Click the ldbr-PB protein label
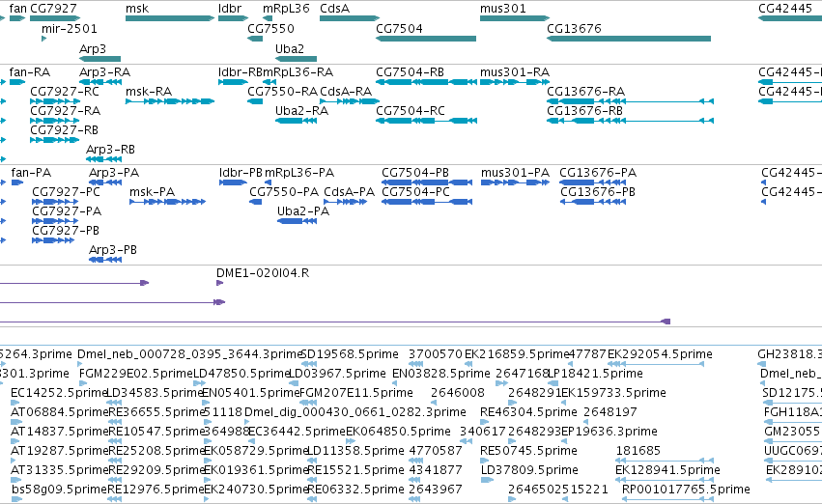The height and width of the screenshot is (504, 822). [241, 173]
